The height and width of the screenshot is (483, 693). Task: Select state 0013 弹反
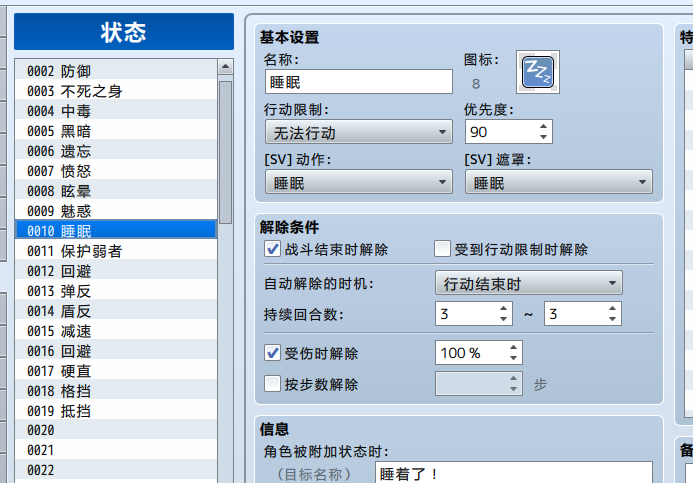click(x=116, y=291)
